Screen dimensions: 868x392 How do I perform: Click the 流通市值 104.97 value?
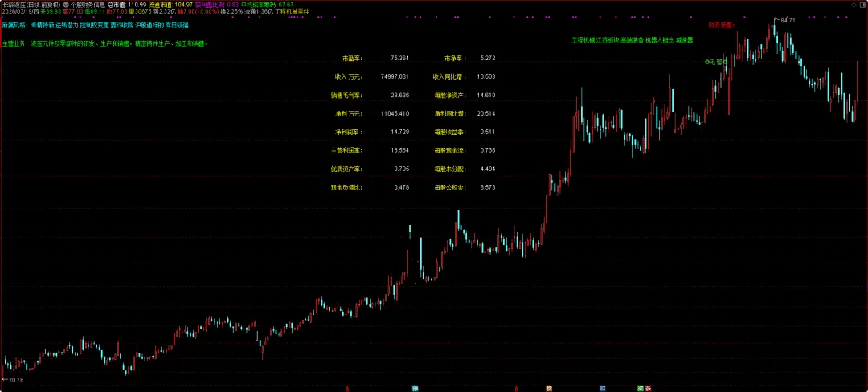point(170,5)
